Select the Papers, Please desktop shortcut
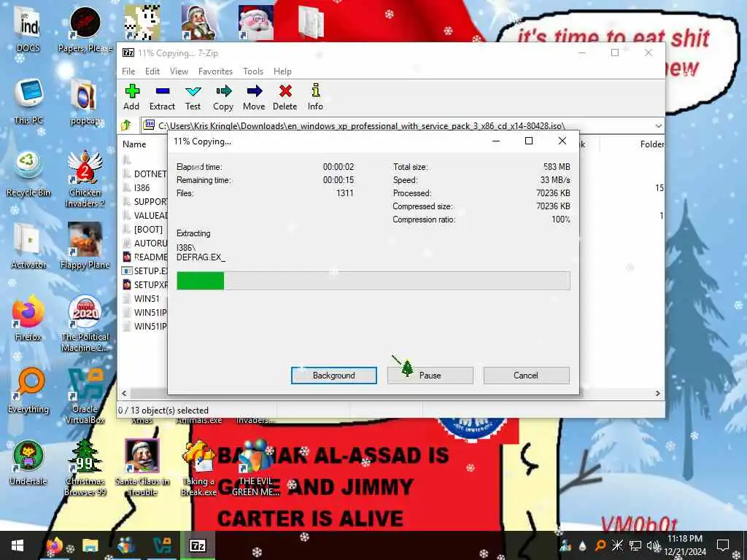747x560 pixels. [85, 29]
